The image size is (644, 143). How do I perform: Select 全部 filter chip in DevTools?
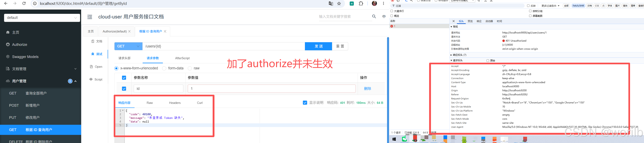click(x=566, y=6)
